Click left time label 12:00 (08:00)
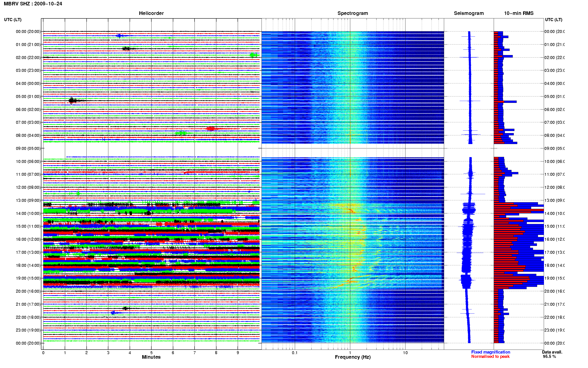Viewport: 588px width, 368px height. pyautogui.click(x=28, y=187)
